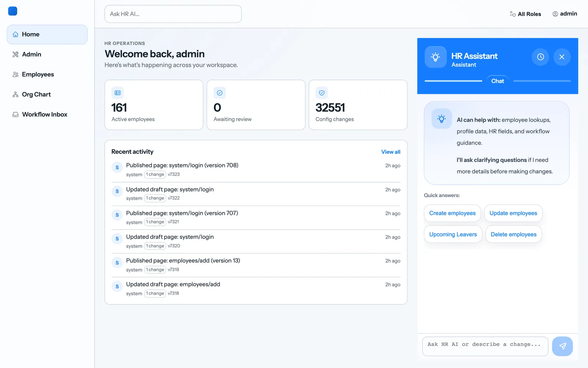588x368 pixels.
Task: Click the 1 change badge for v7319
Action: pyautogui.click(x=155, y=270)
